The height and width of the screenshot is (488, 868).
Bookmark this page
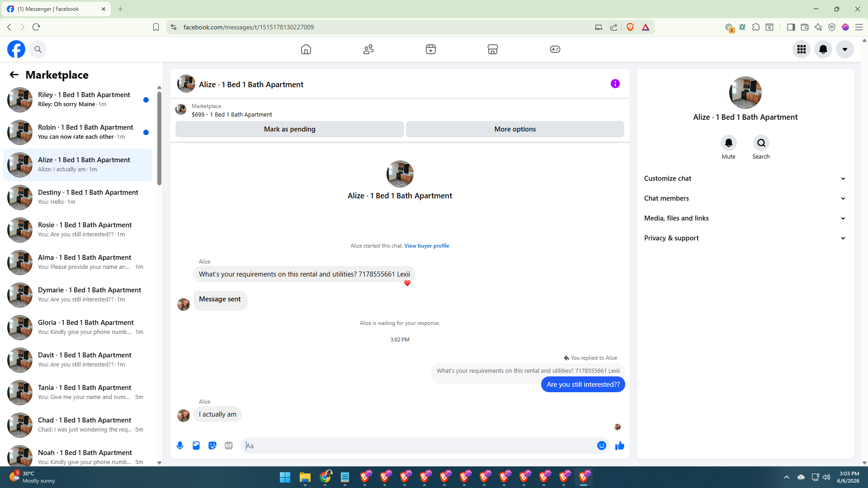click(156, 27)
